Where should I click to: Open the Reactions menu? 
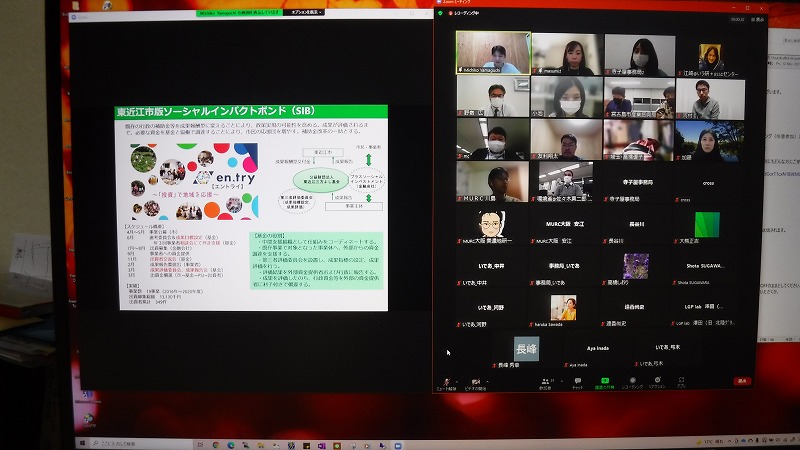(657, 384)
